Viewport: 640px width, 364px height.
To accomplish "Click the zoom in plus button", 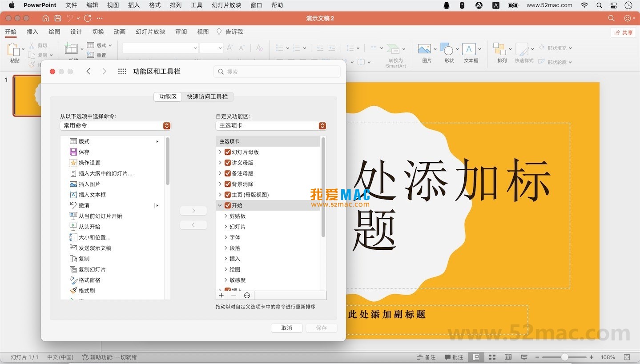I will pyautogui.click(x=592, y=357).
